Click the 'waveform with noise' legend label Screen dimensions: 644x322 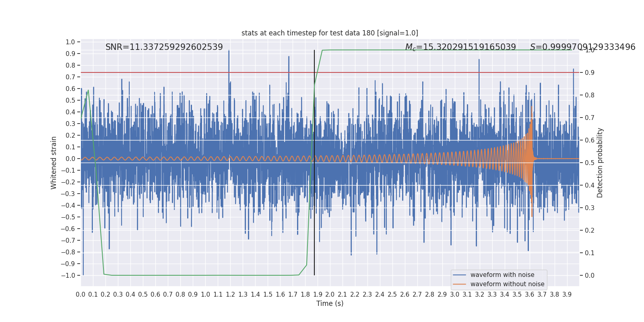click(x=502, y=275)
